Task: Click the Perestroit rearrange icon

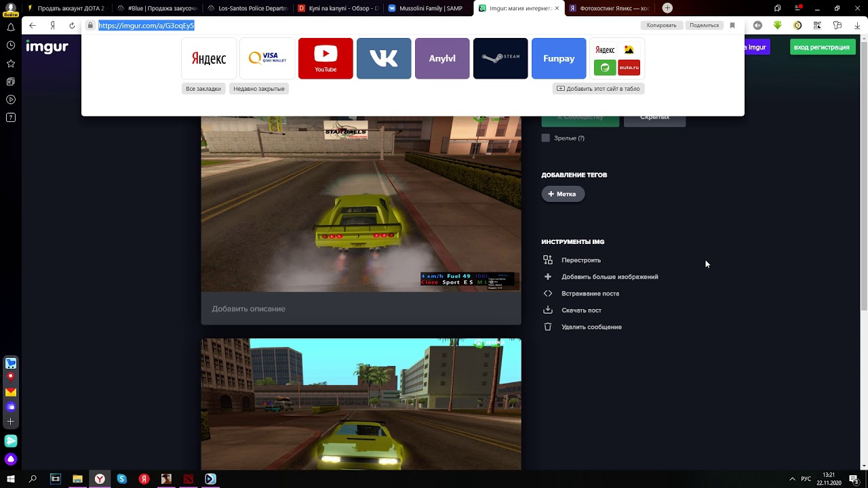Action: (548, 260)
